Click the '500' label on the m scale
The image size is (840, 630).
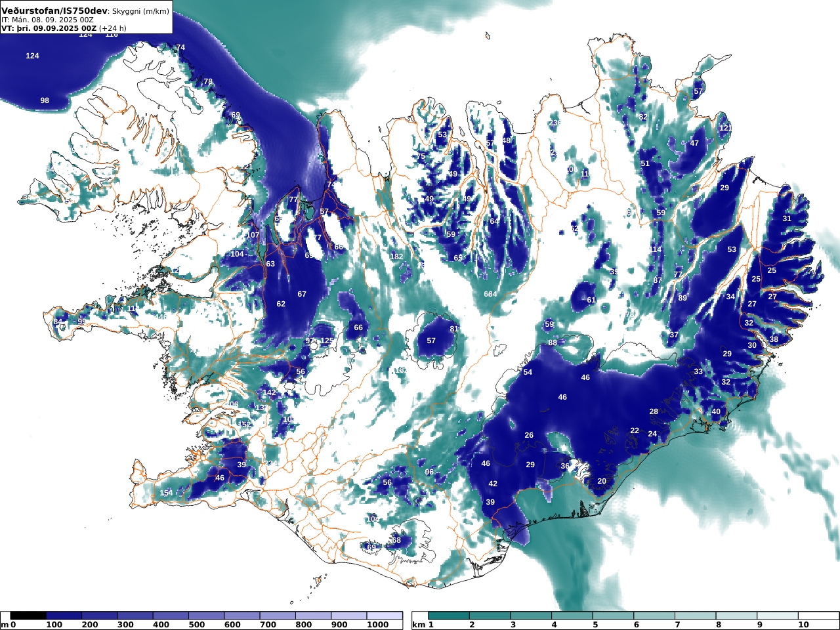click(x=197, y=625)
